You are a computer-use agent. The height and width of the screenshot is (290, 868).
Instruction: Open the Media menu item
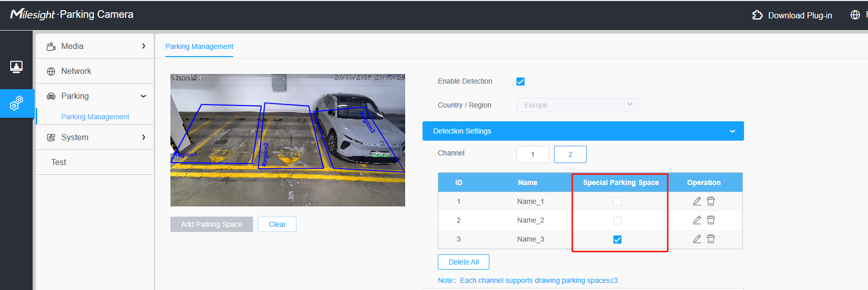(x=95, y=46)
